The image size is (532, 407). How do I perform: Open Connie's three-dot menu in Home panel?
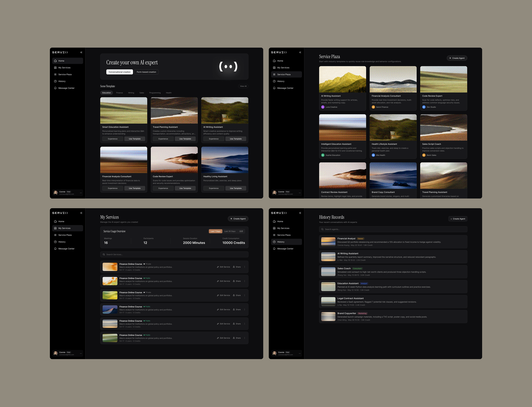click(x=81, y=193)
